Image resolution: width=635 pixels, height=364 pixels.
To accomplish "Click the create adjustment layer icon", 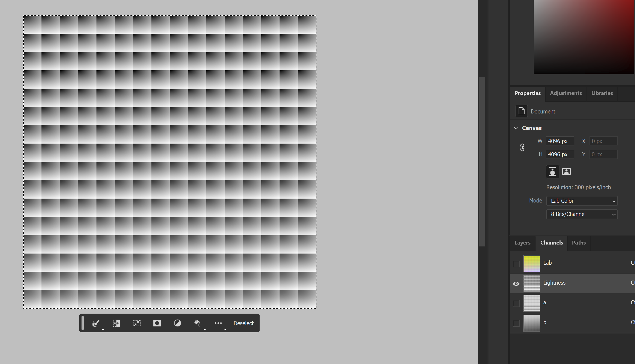I will 177,323.
